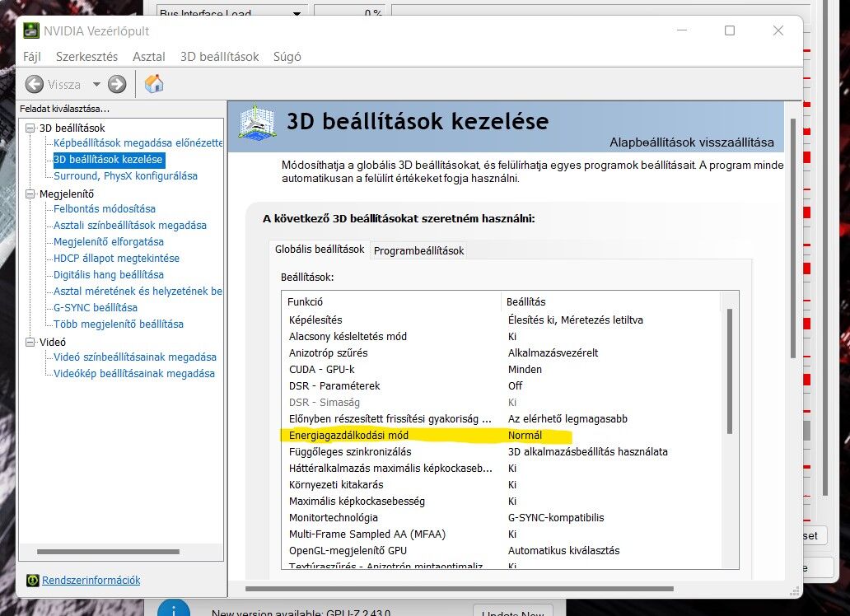The height and width of the screenshot is (616, 850).
Task: Click the Normál value of Energiagazdálkodási mód
Action: 525,436
